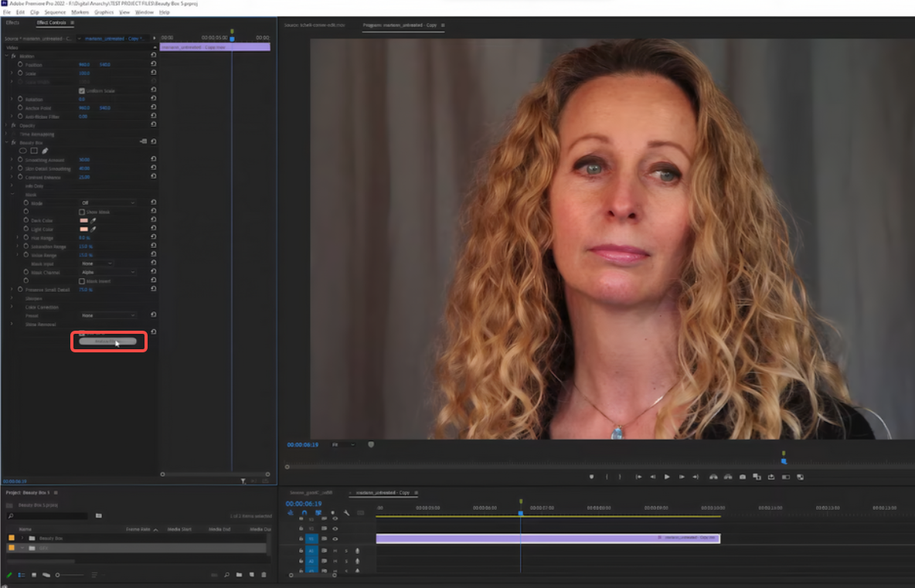Click the Program monitor playhead marker
This screenshot has width=915, height=588.
[784, 461]
